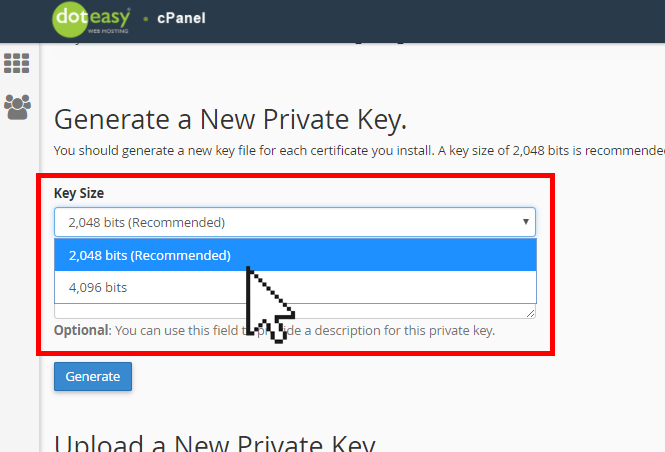Click the doteasy green circle logo

(x=70, y=20)
